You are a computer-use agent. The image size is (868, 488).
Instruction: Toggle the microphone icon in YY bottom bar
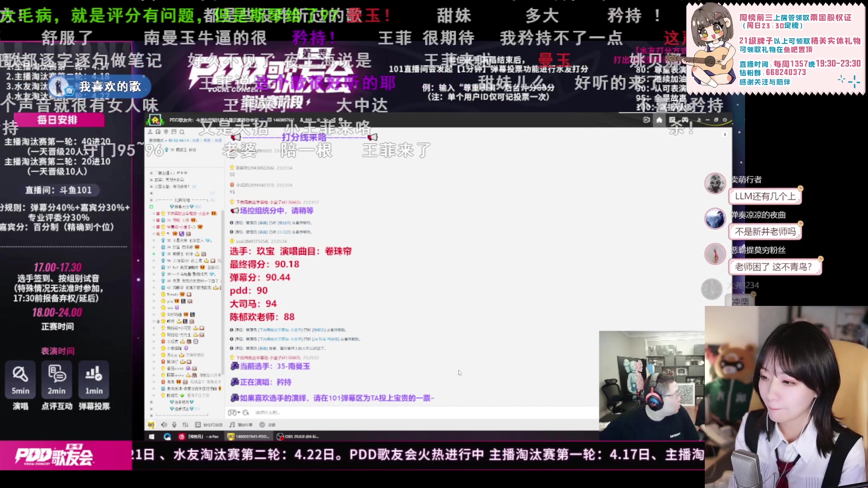click(174, 425)
